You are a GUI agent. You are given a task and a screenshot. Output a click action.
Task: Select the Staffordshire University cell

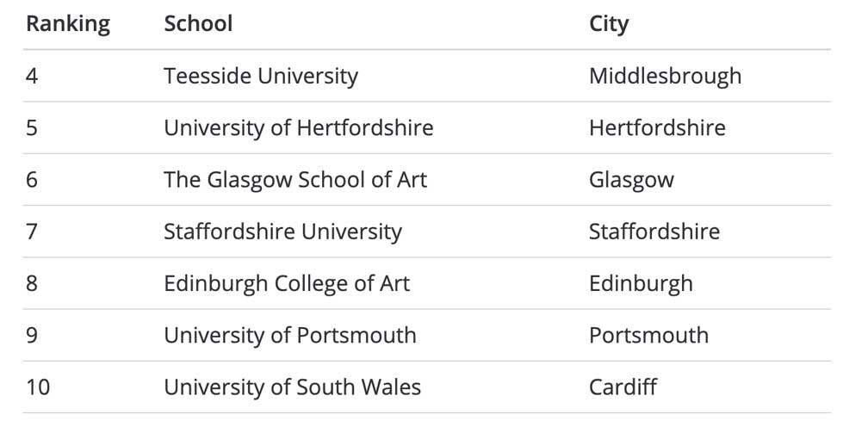point(282,232)
